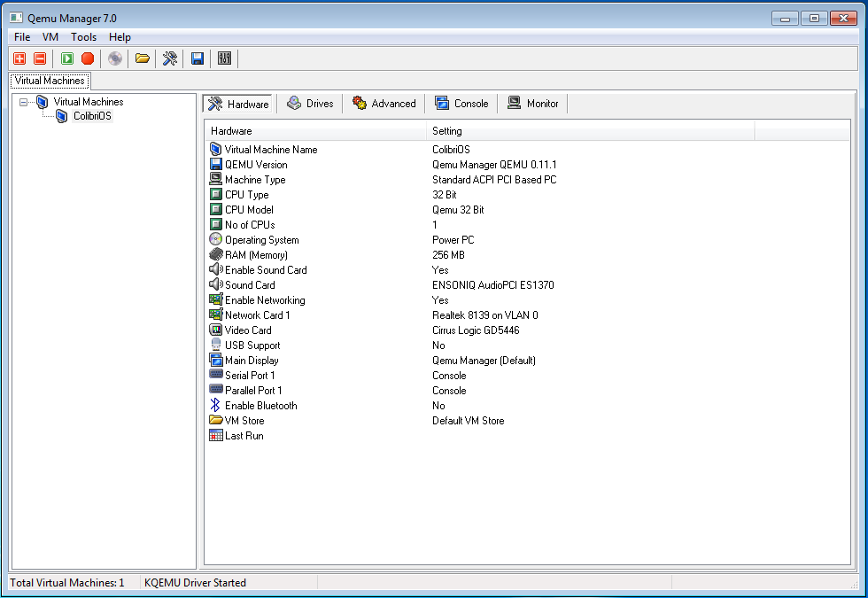Click the icon beside Main Display
Image resolution: width=868 pixels, height=598 pixels.
click(x=216, y=360)
